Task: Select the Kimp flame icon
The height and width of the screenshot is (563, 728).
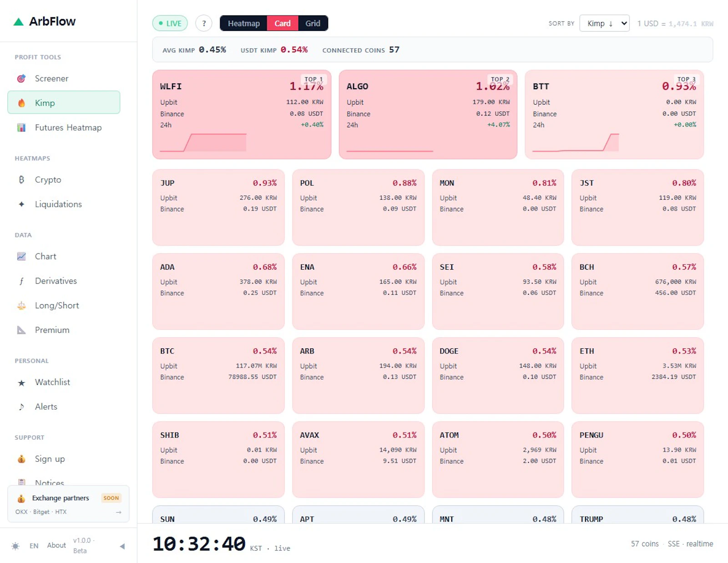Action: click(x=21, y=103)
